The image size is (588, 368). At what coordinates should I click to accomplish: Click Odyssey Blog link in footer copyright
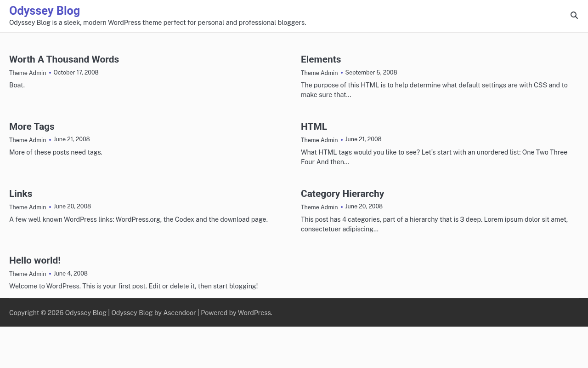pos(85,313)
